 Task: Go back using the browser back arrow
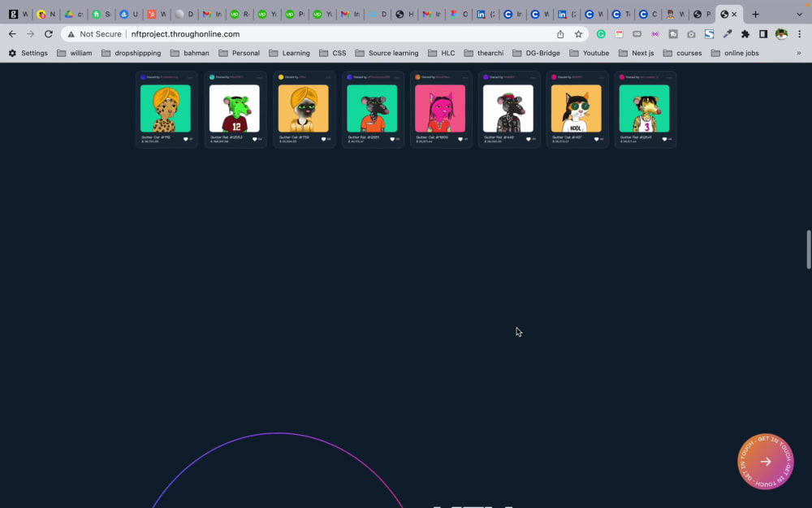[x=12, y=34]
